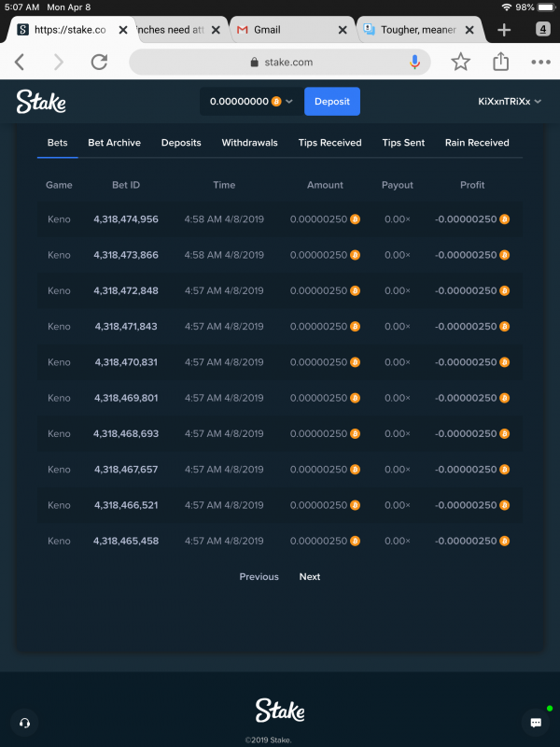Click the Bet ID column header
560x747 pixels.
126,185
